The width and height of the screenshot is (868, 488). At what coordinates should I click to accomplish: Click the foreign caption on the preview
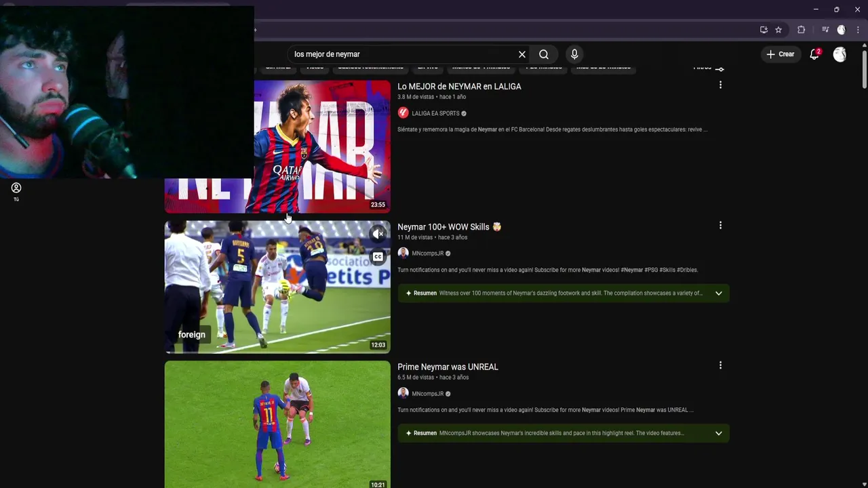click(191, 335)
